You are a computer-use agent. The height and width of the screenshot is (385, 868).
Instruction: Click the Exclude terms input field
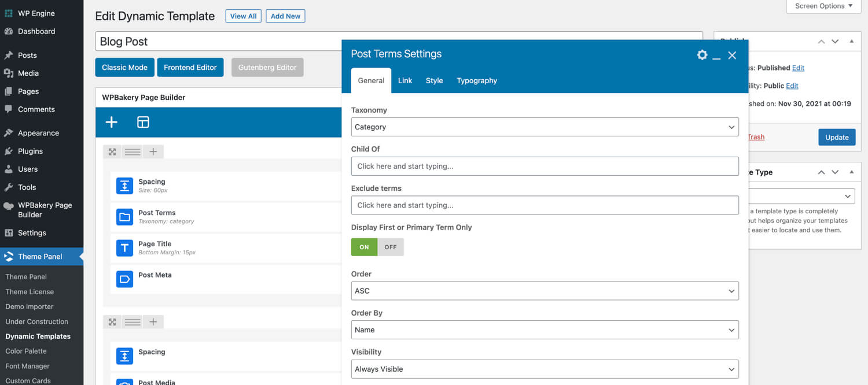coord(545,205)
